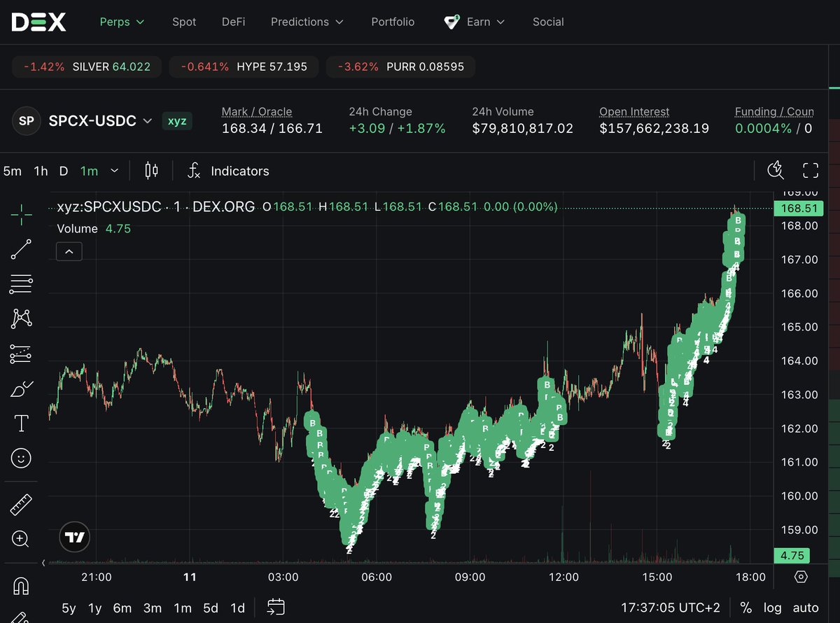Open the go-to-date calendar

[276, 608]
